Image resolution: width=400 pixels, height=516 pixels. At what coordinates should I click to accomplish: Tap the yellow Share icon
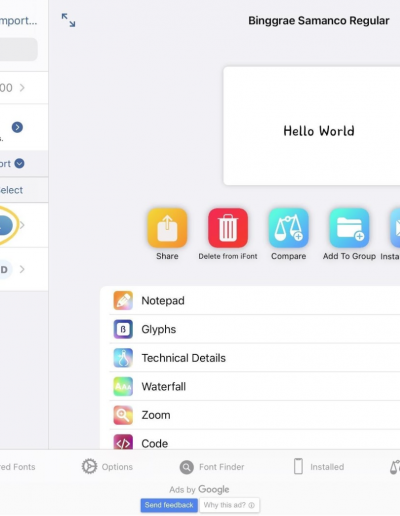[x=167, y=228]
